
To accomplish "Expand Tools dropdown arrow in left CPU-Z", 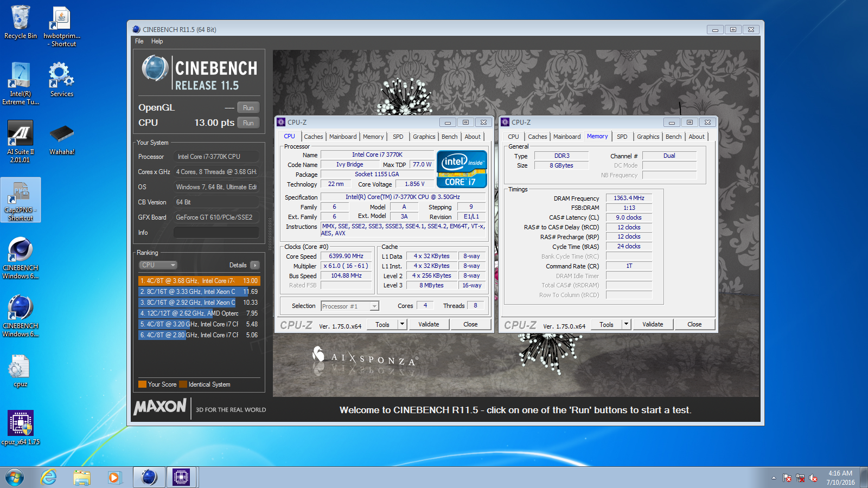I will 403,324.
